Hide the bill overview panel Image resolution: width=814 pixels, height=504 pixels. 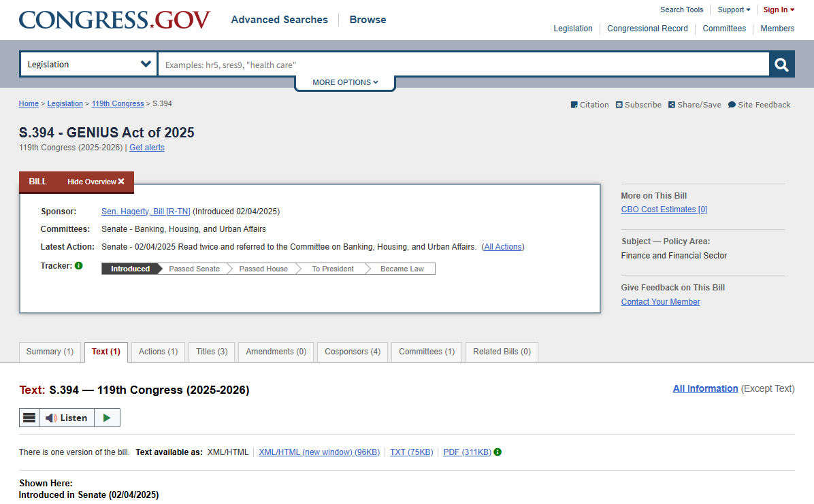[x=95, y=182]
